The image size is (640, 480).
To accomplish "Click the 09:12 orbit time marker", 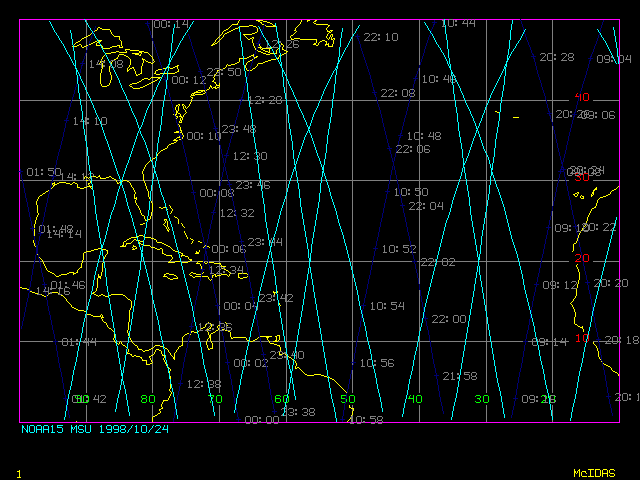I will coord(560,285).
